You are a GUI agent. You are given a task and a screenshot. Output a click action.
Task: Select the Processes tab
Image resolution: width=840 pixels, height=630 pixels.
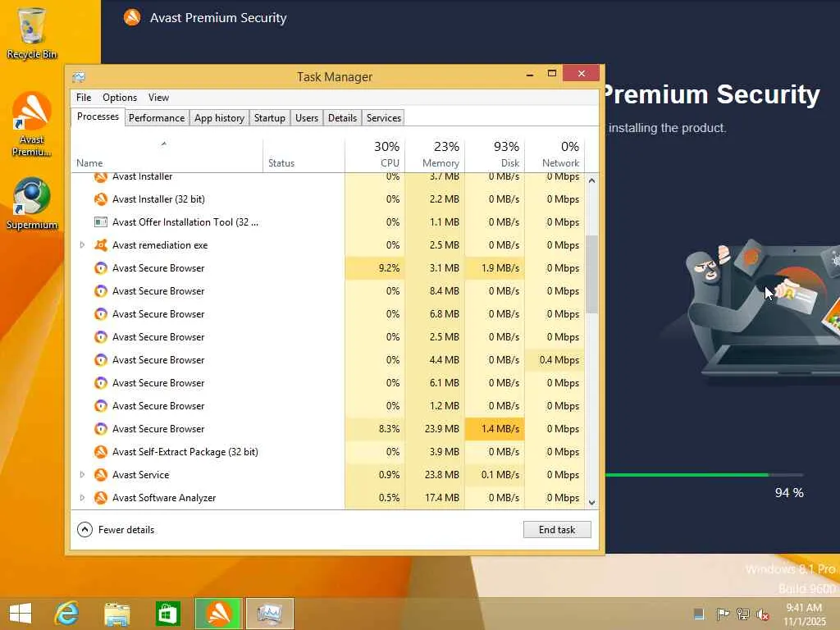pos(98,116)
